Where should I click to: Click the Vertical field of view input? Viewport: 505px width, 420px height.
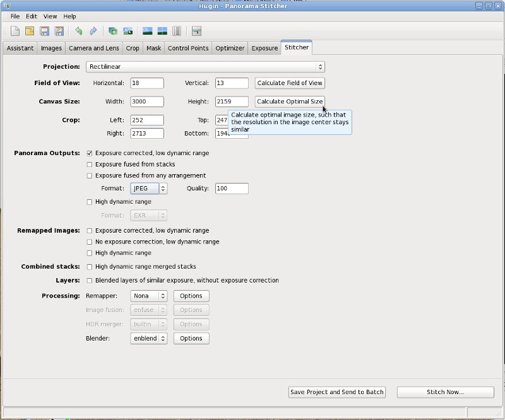coord(232,83)
